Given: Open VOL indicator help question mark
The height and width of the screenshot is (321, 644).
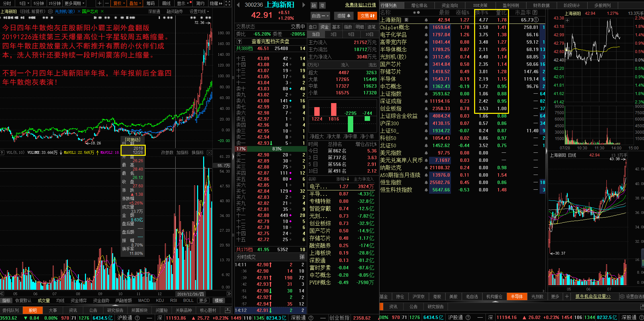Looking at the screenshot, I should [2, 152].
